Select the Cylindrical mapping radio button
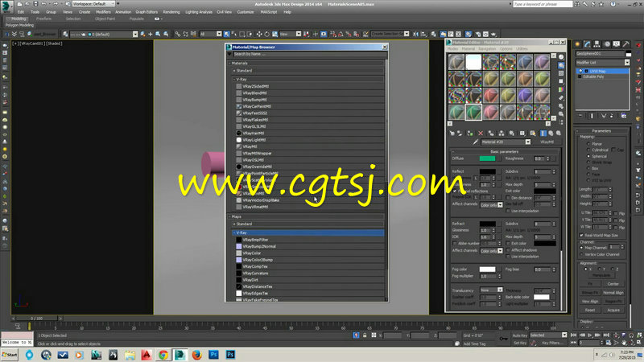Screen dimensions: 644x362 pyautogui.click(x=588, y=150)
